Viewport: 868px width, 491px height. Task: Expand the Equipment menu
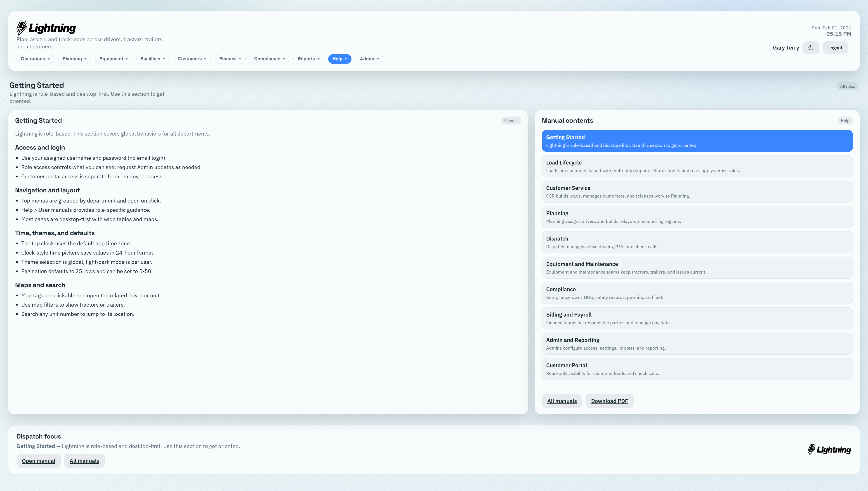click(x=113, y=59)
